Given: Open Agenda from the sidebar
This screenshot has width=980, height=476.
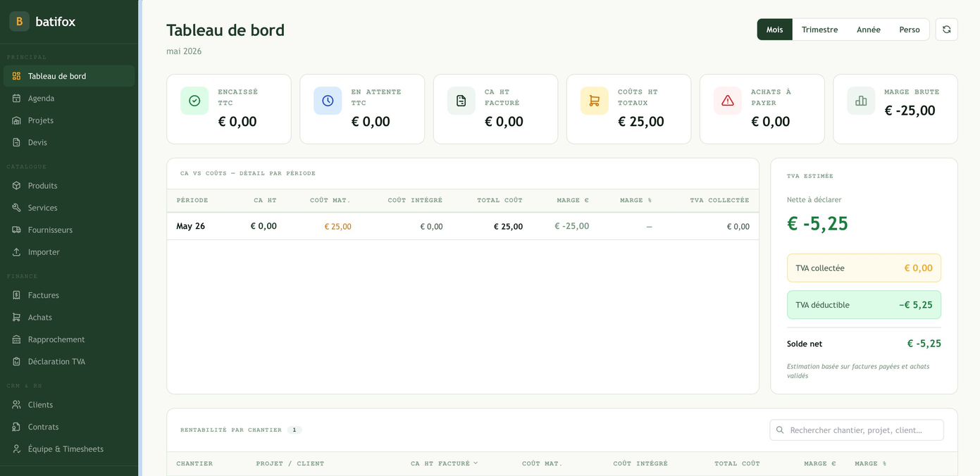Looking at the screenshot, I should (x=69, y=98).
